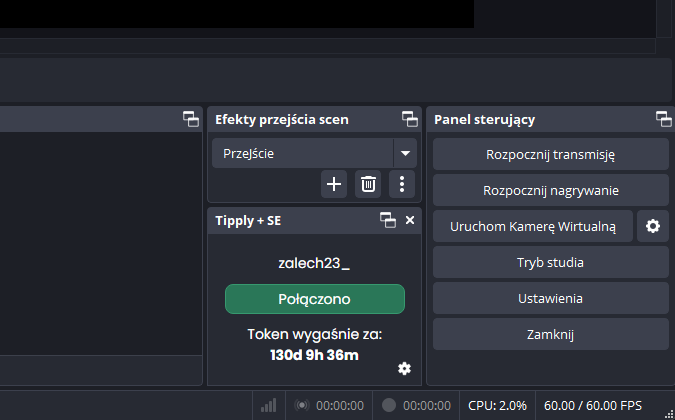Select the Przejście transition combo box
The image size is (675, 420).
point(314,153)
